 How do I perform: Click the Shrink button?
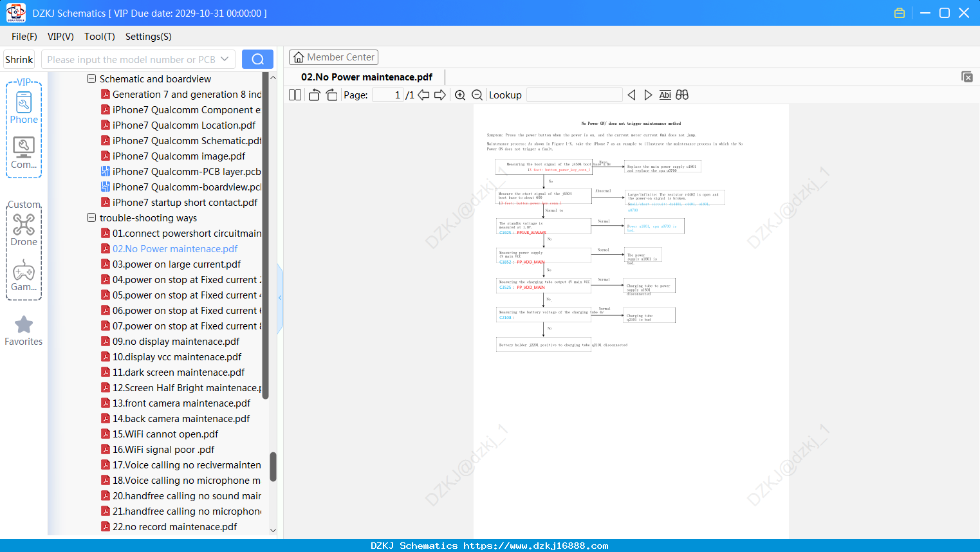(x=19, y=59)
